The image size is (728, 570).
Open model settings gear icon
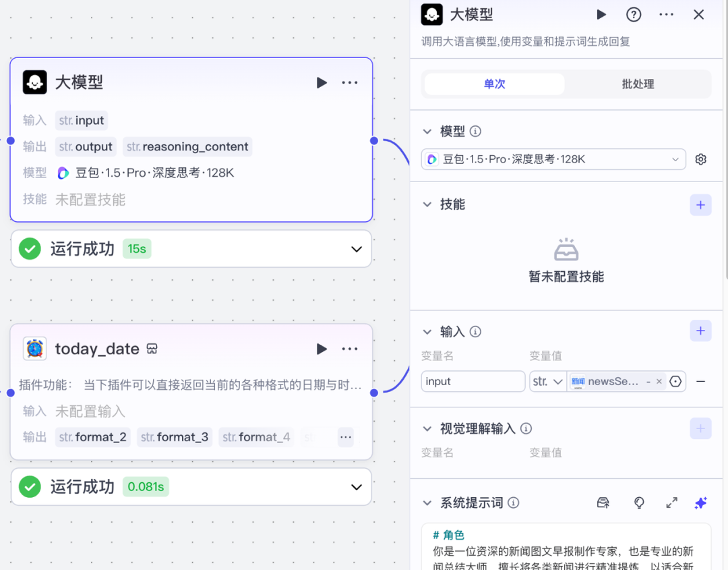coord(701,159)
